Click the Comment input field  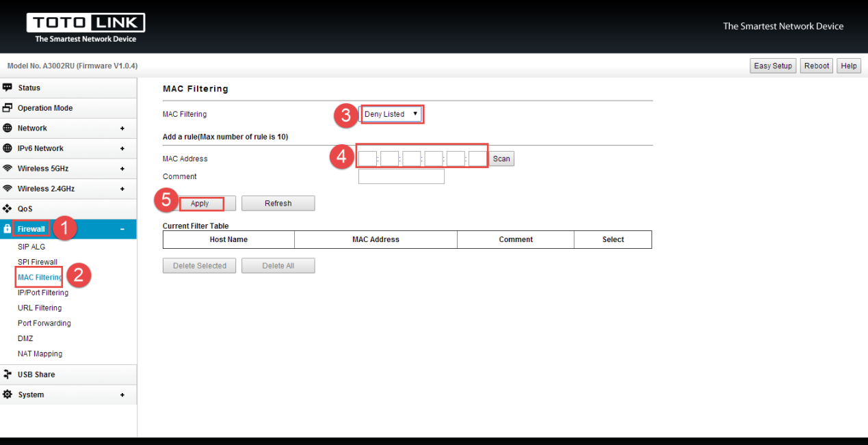pos(402,176)
